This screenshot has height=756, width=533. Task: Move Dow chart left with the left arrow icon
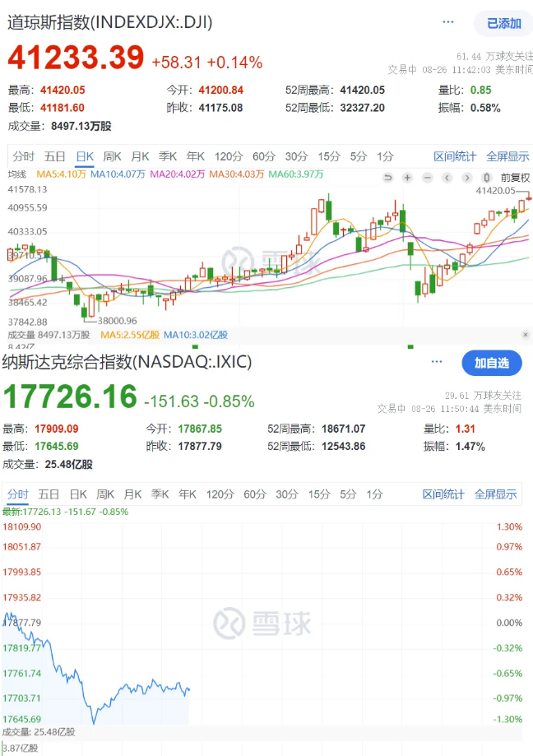(x=447, y=178)
